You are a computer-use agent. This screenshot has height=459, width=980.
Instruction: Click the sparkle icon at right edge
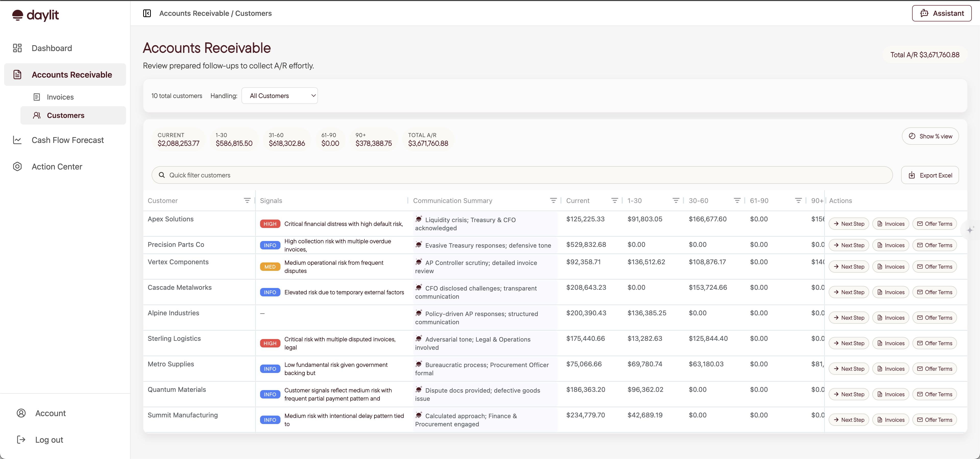(x=970, y=230)
